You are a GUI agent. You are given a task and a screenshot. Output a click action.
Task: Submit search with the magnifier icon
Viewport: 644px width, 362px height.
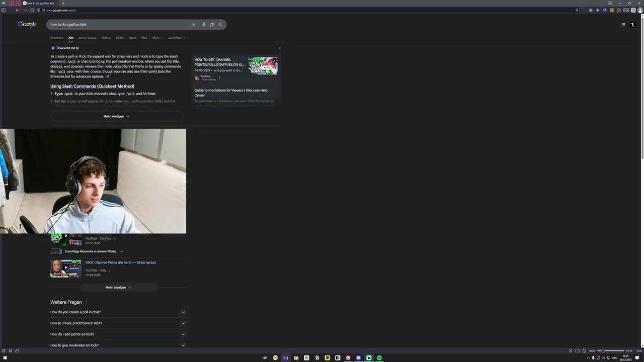[220, 25]
